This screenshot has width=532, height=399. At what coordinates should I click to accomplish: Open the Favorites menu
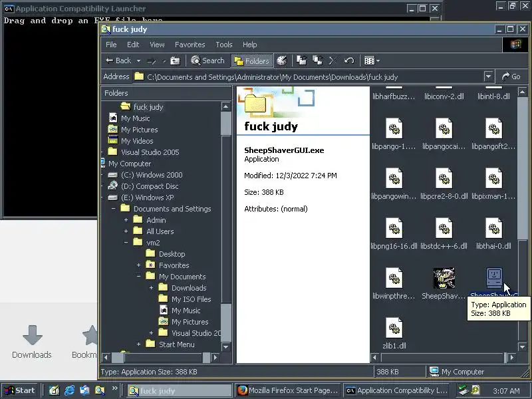[x=190, y=45]
